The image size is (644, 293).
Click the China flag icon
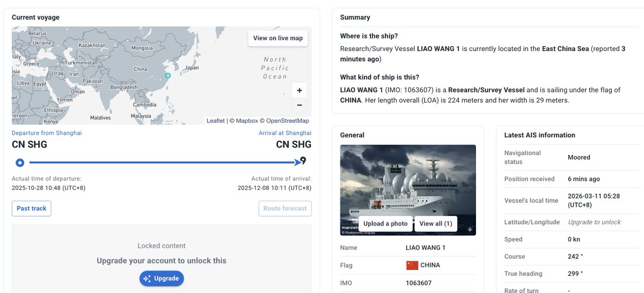(412, 265)
